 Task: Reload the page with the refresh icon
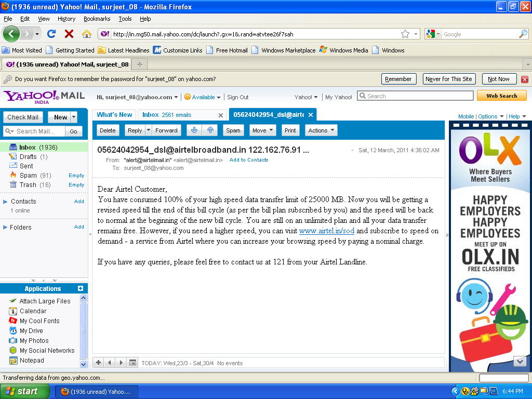pyautogui.click(x=51, y=34)
